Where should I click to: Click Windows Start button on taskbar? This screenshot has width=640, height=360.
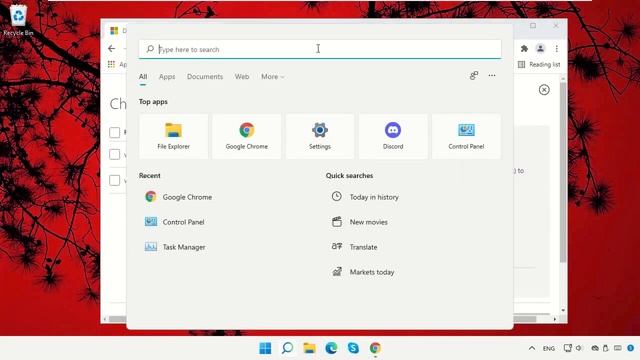point(265,348)
